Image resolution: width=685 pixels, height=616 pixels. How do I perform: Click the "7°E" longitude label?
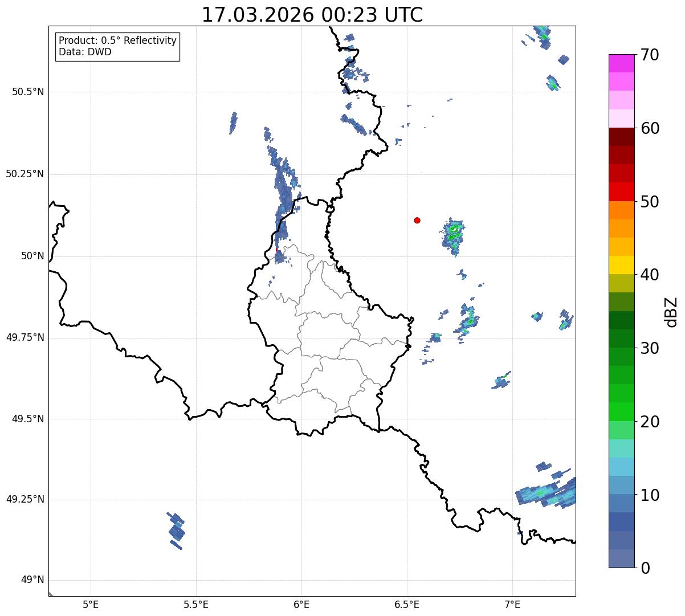point(512,604)
